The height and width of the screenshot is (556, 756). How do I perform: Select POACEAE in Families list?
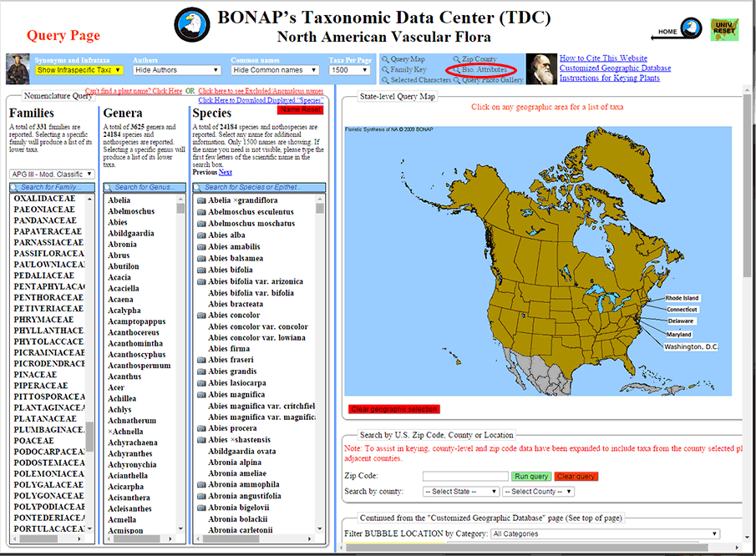[x=33, y=441]
